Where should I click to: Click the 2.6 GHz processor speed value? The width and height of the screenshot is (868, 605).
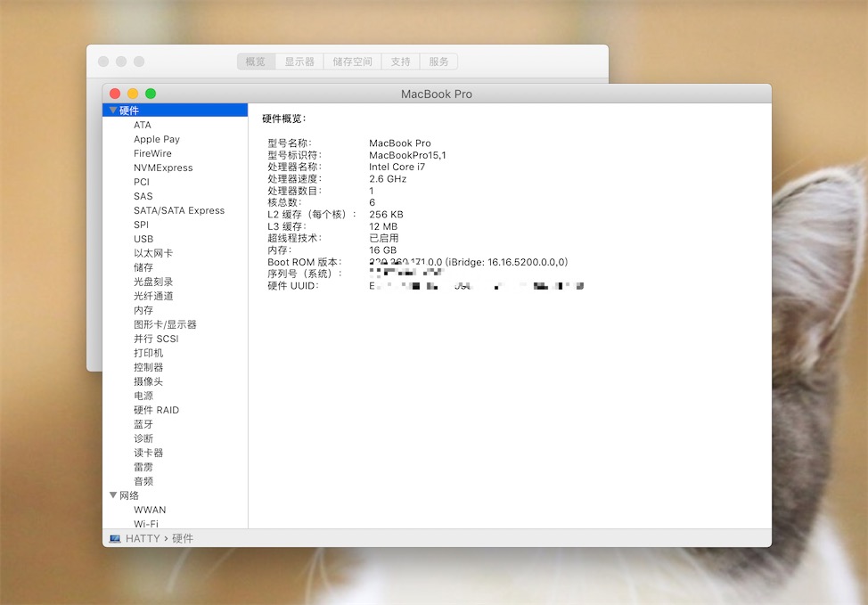coord(388,179)
